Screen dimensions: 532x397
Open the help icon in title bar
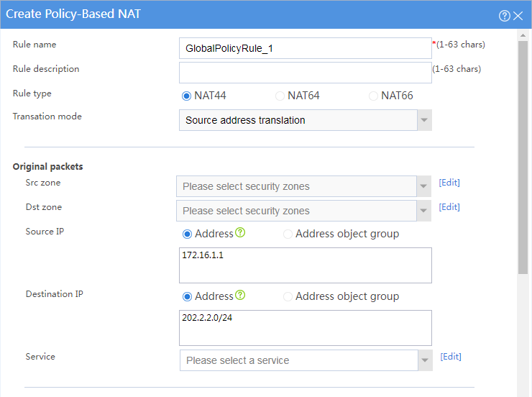pyautogui.click(x=504, y=16)
